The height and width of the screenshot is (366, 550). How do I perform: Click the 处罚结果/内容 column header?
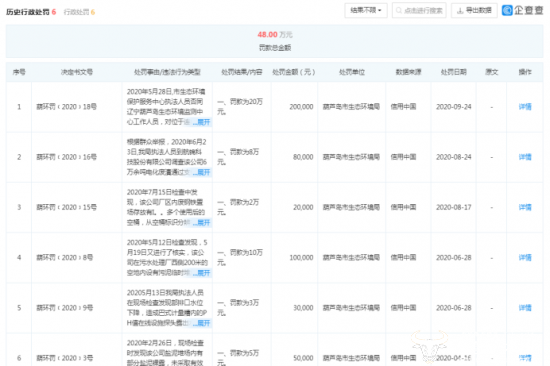point(242,72)
